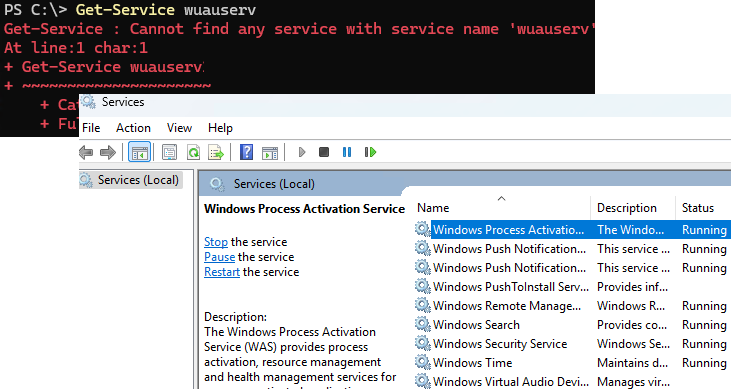This screenshot has height=389, width=731.
Task: Open the Action menu
Action: click(x=133, y=128)
